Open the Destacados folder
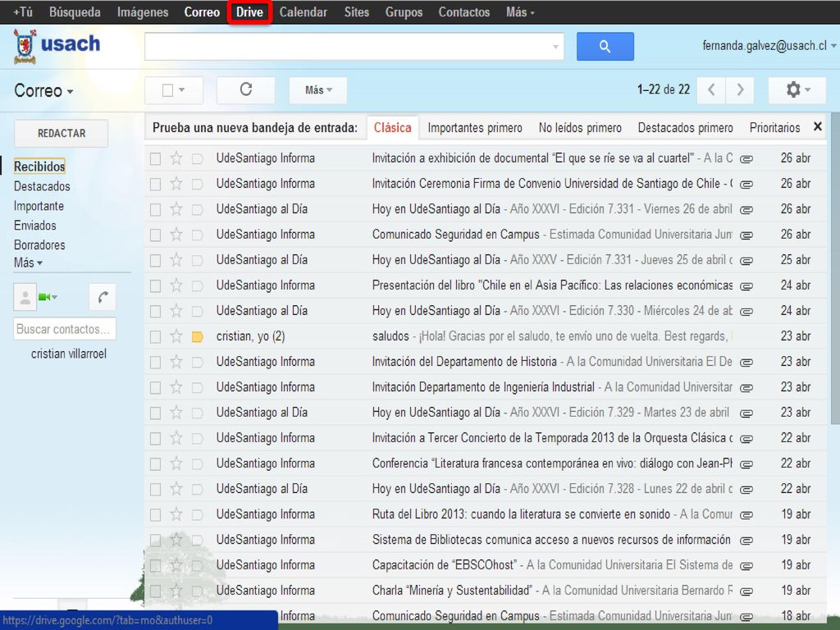This screenshot has width=840, height=630. (x=42, y=186)
